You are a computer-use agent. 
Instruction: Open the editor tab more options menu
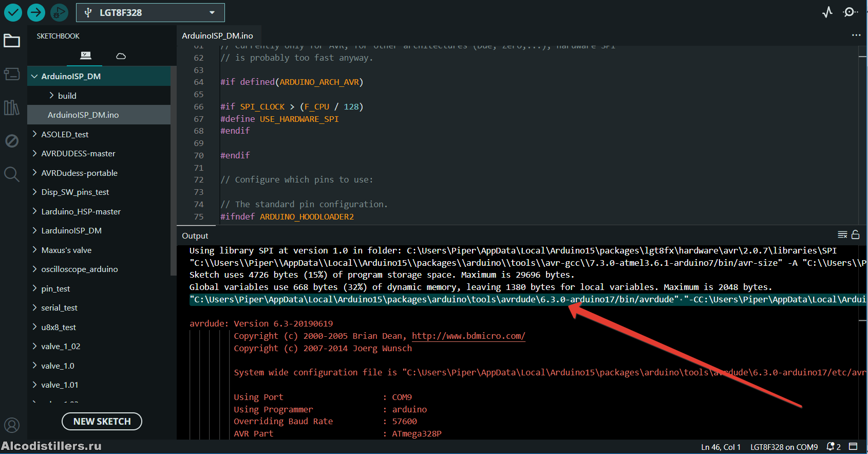856,35
